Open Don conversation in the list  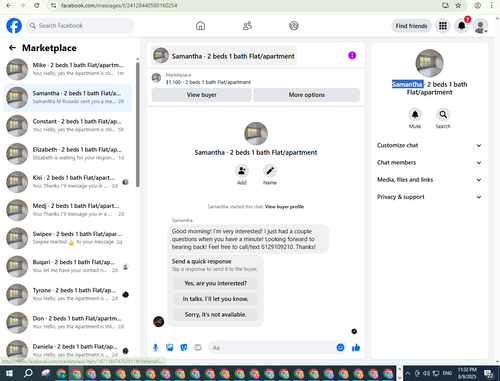(x=67, y=323)
